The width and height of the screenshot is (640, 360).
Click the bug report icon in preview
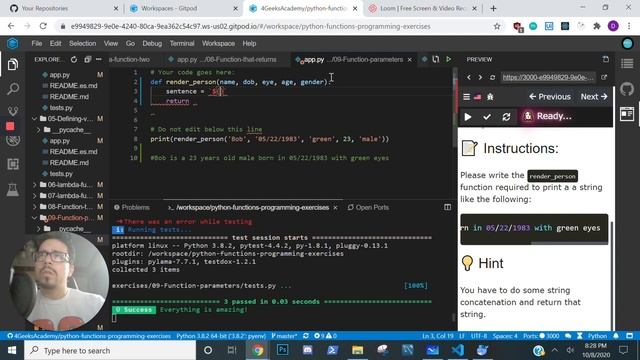tap(490, 97)
